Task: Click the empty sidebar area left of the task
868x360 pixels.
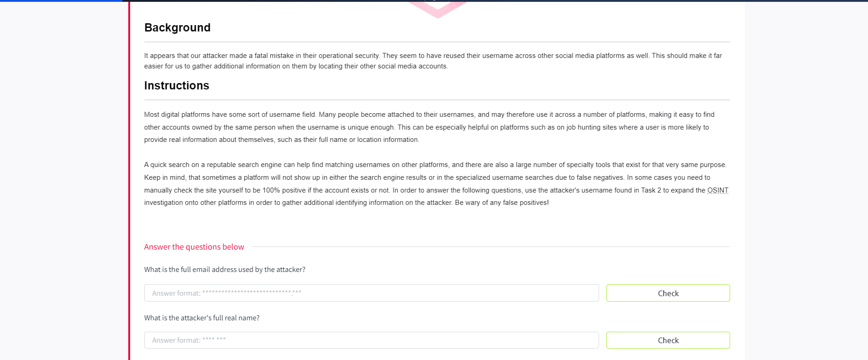Action: point(64,183)
